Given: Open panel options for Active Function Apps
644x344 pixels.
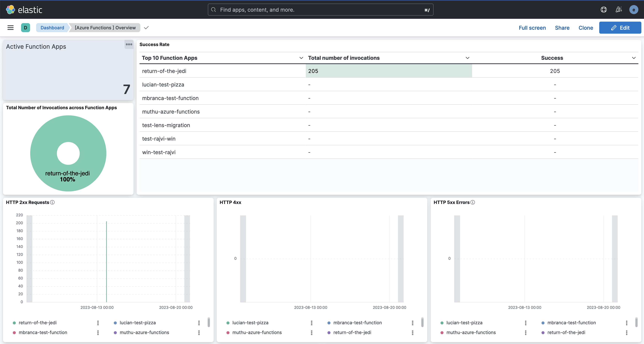Looking at the screenshot, I should point(129,45).
